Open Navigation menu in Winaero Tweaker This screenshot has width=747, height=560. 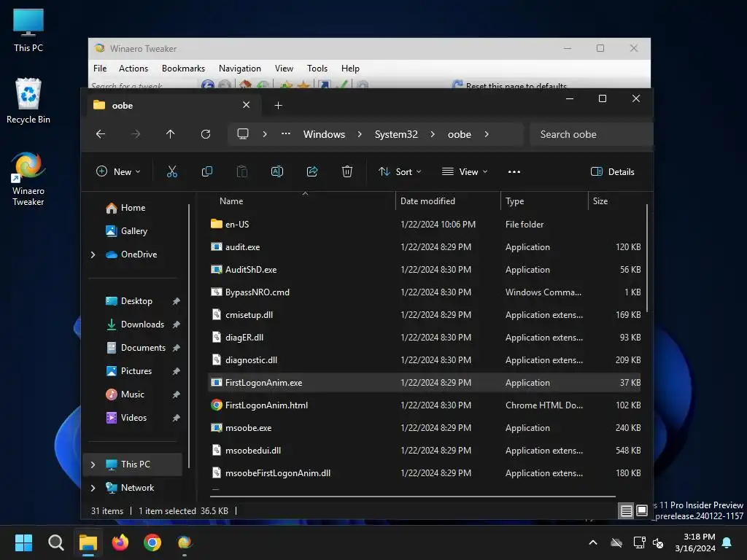[239, 69]
